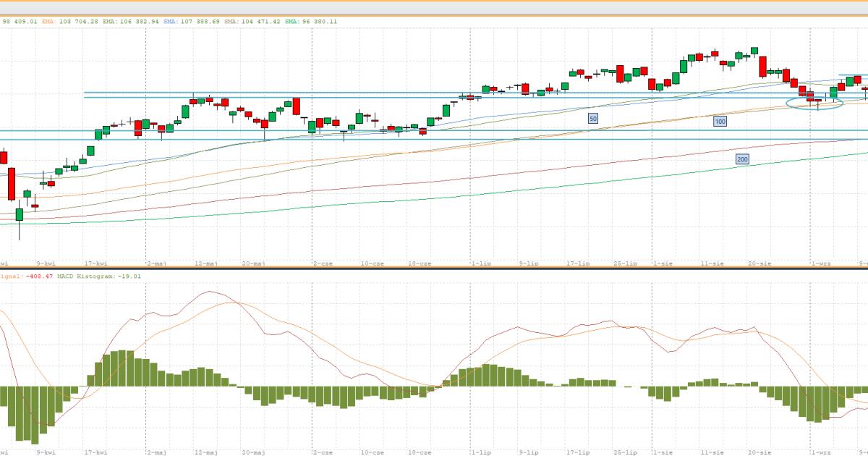The height and width of the screenshot is (456, 868).
Task: Click the "100" moving average label box
Action: point(720,122)
